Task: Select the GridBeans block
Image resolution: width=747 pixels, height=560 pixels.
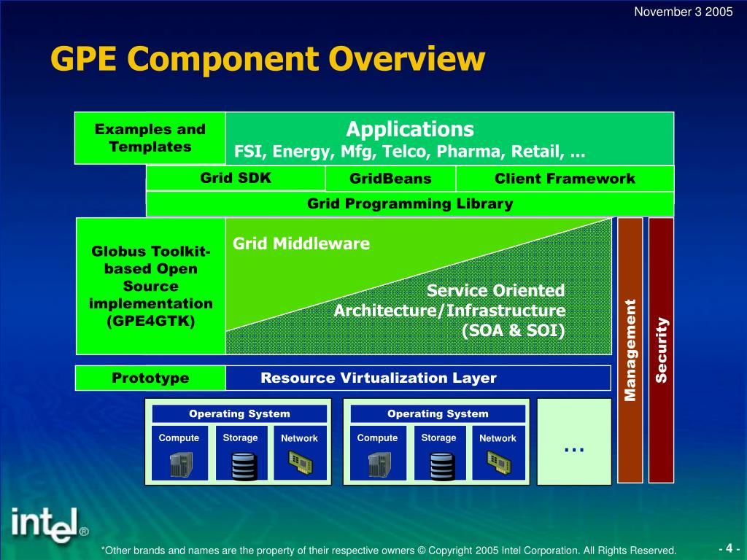Action: (x=391, y=179)
